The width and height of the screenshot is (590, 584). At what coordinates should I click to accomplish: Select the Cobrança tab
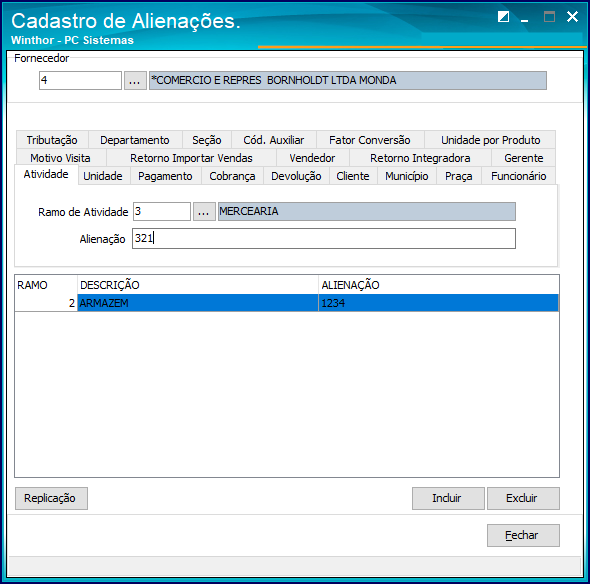232,176
